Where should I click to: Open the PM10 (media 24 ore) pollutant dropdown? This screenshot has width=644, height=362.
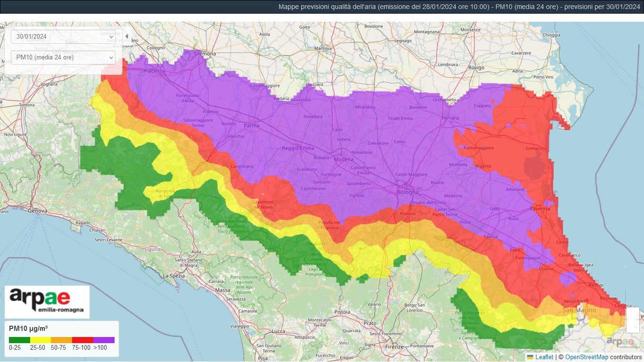click(x=63, y=58)
